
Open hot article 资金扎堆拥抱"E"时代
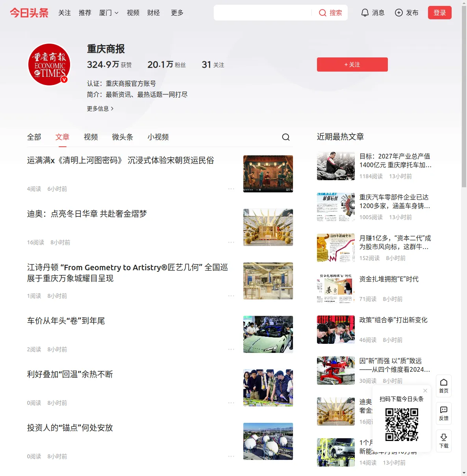[389, 279]
